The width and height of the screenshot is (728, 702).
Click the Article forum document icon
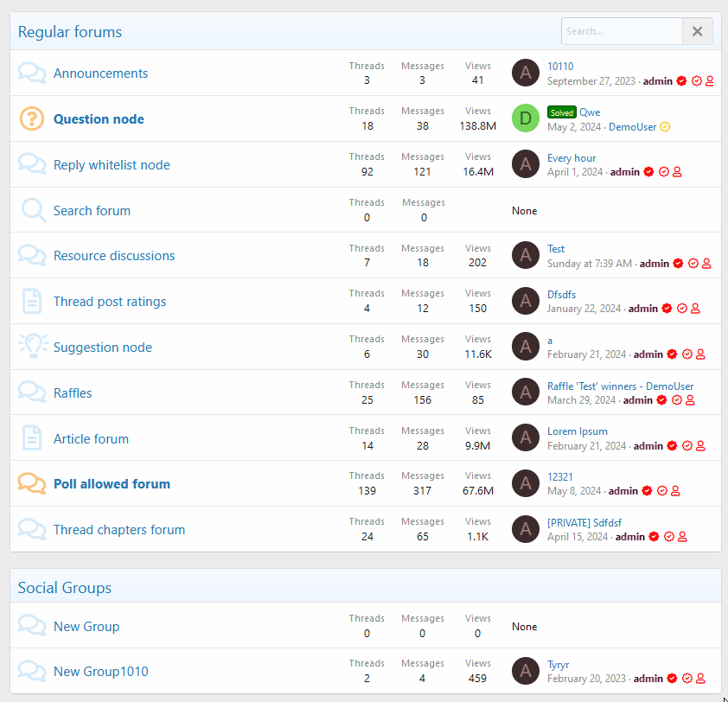point(32,438)
